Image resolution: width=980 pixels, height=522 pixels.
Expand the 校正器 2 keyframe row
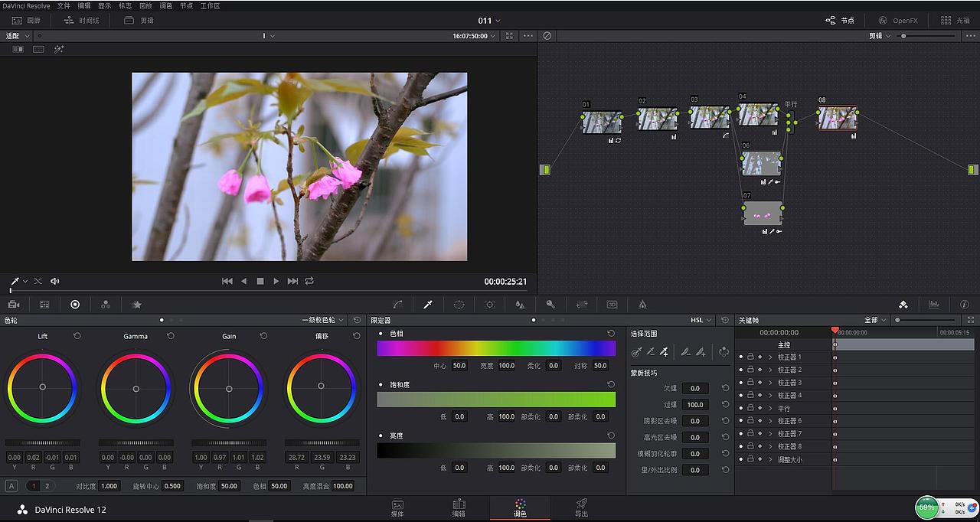pos(769,370)
